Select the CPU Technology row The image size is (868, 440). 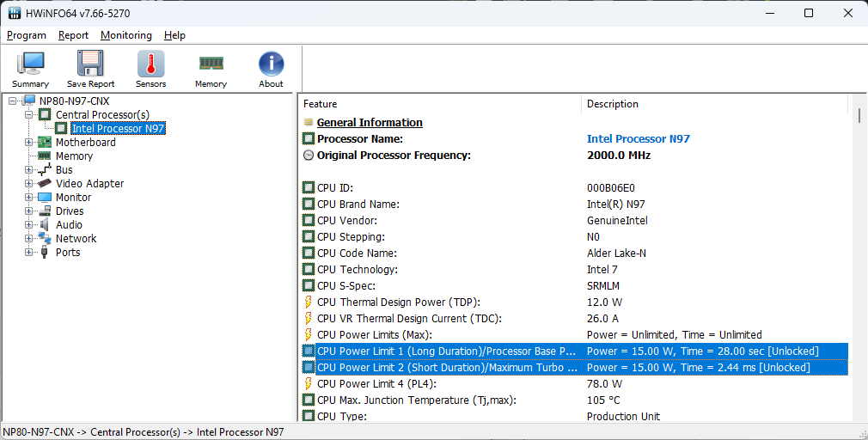pos(574,270)
